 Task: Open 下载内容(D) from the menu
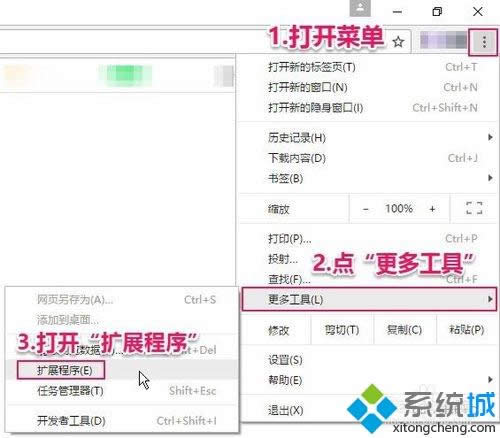pos(368,158)
